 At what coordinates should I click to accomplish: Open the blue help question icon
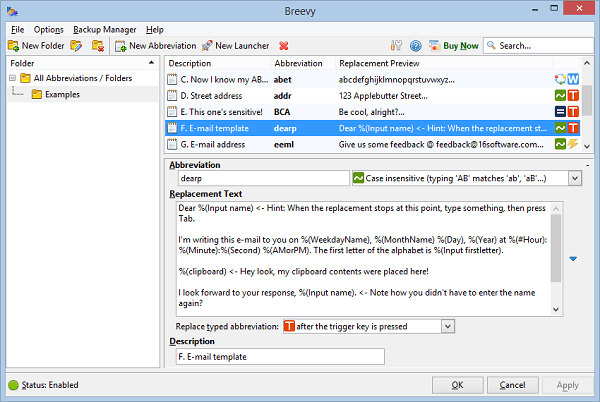tap(416, 46)
